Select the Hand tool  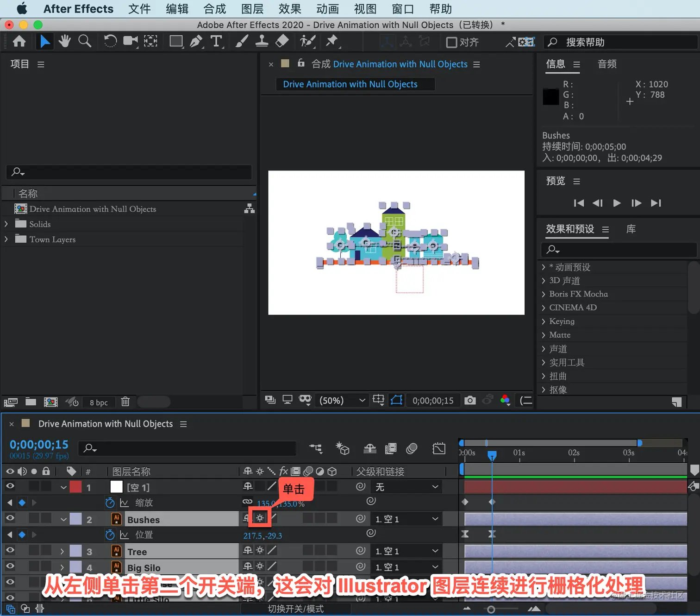point(64,42)
